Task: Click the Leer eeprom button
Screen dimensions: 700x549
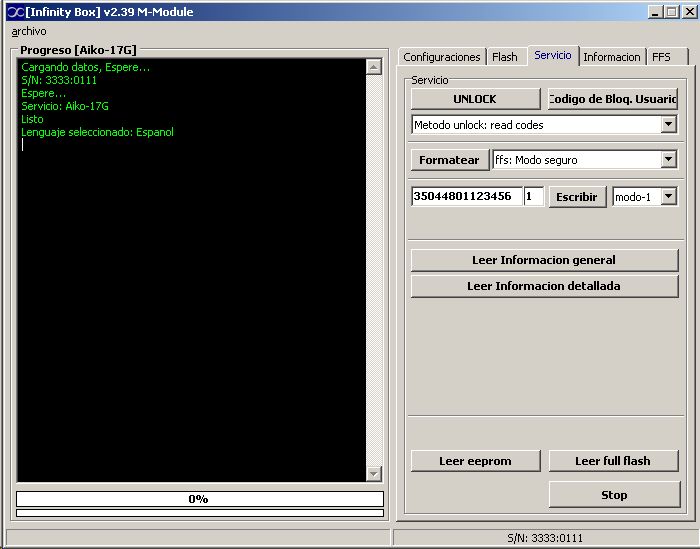Action: (475, 461)
